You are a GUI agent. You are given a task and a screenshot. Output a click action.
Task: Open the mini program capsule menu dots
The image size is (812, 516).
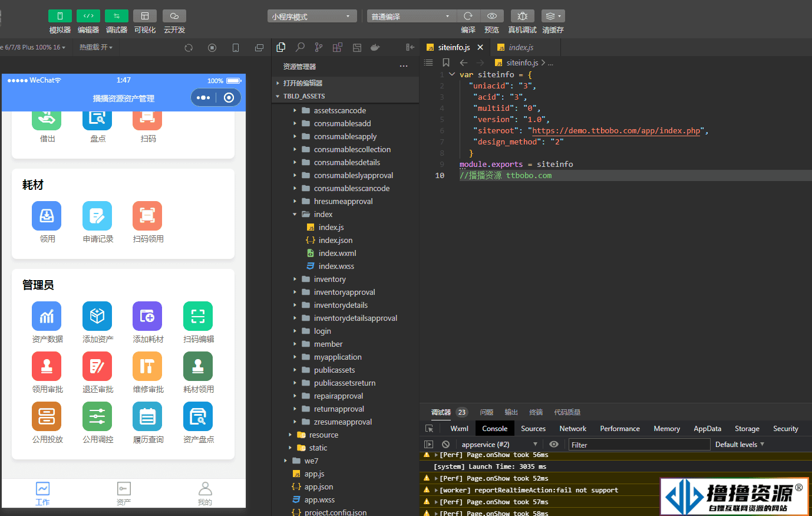click(203, 98)
